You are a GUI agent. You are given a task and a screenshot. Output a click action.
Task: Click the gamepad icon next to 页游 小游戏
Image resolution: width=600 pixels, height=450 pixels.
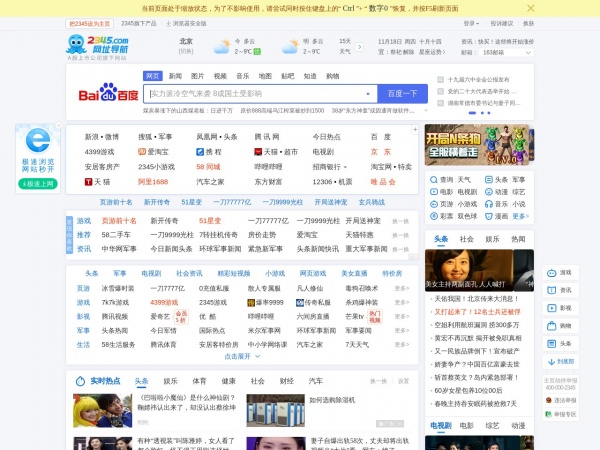(434, 204)
